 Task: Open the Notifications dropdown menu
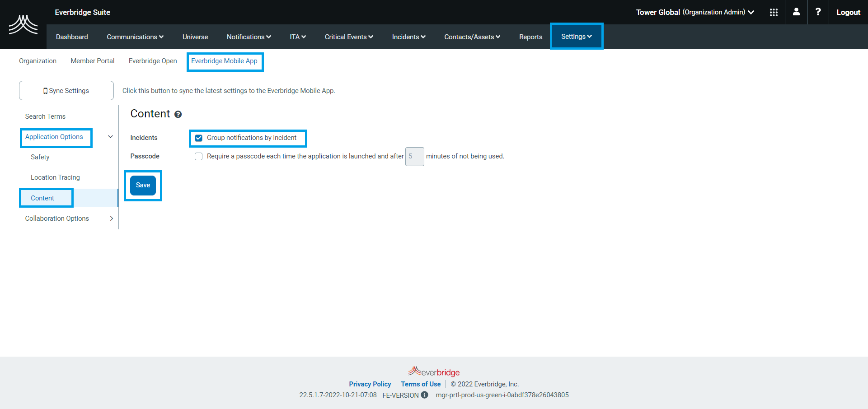(x=249, y=37)
